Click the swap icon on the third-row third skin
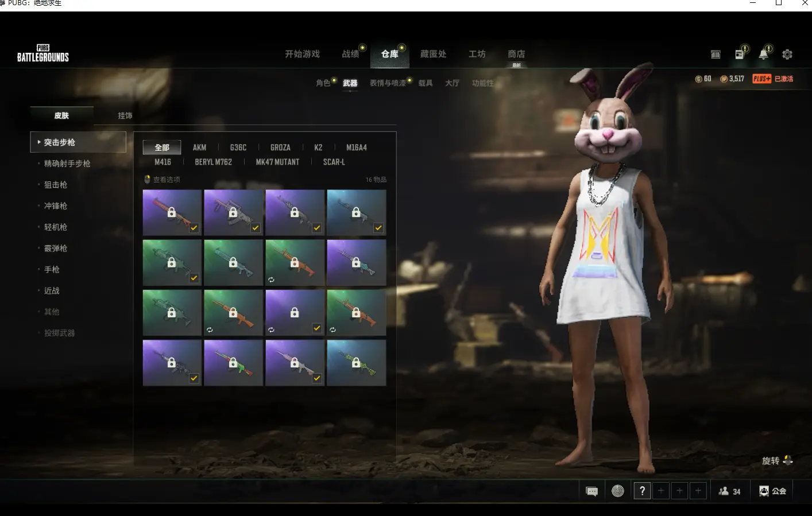The image size is (812, 516). (271, 330)
